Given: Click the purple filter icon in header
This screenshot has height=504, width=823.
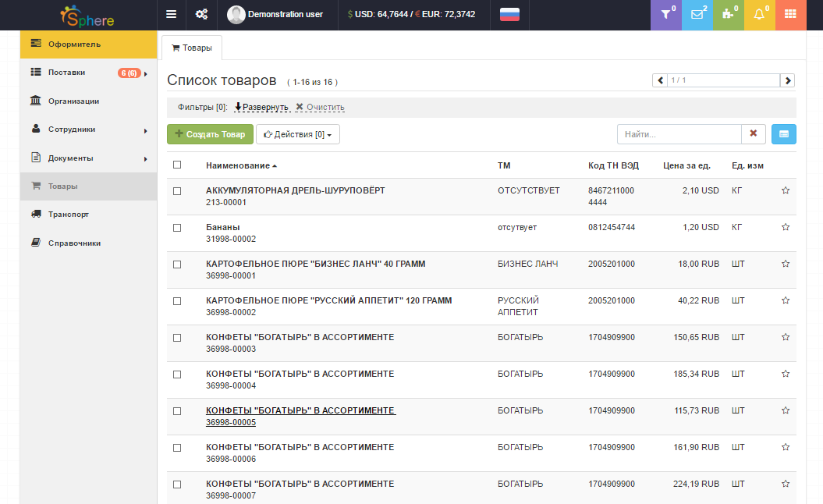Looking at the screenshot, I should pos(665,14).
